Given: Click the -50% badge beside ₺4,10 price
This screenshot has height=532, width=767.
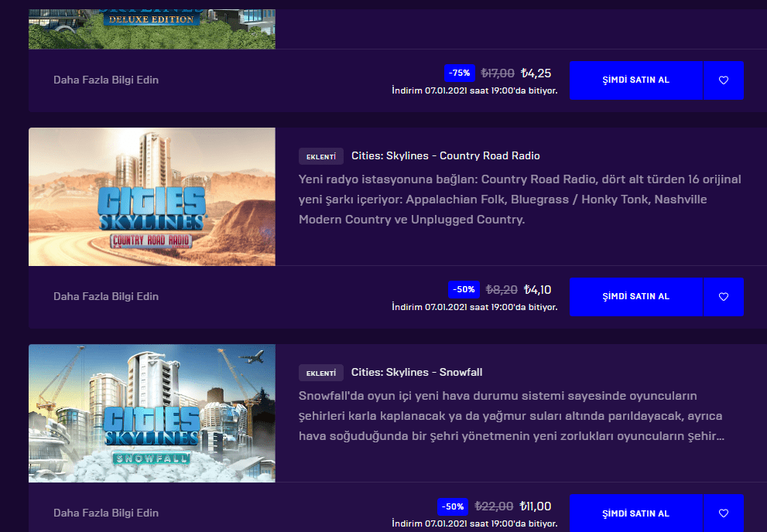Looking at the screenshot, I should tap(464, 289).
